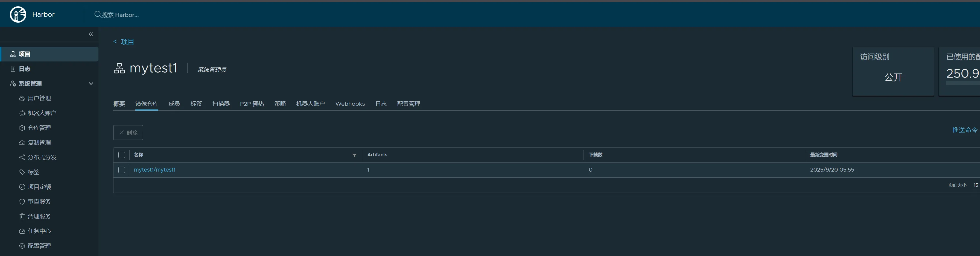Sort by the 下载数 column header

(595, 155)
